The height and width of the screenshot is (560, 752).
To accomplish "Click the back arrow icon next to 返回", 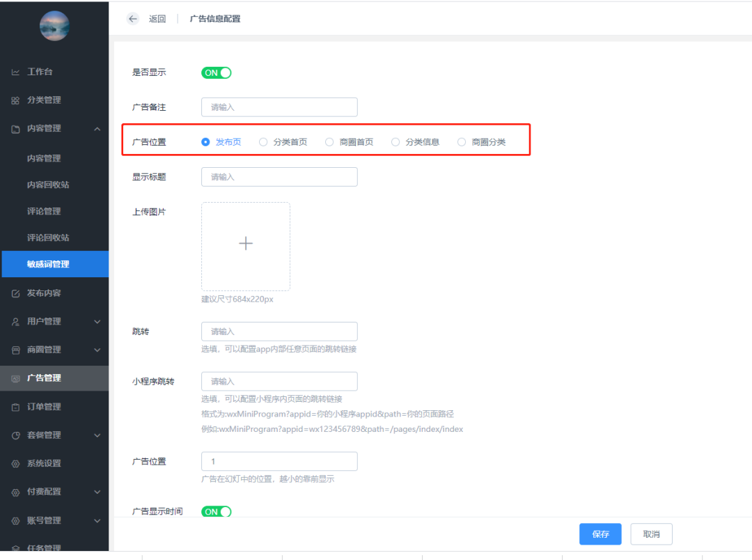I will click(x=132, y=19).
